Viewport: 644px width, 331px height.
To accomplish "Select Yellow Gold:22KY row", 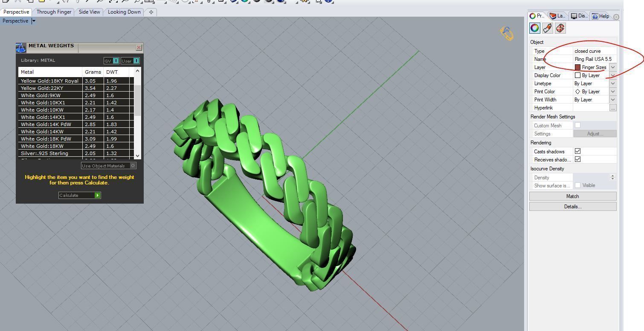I will point(76,88).
